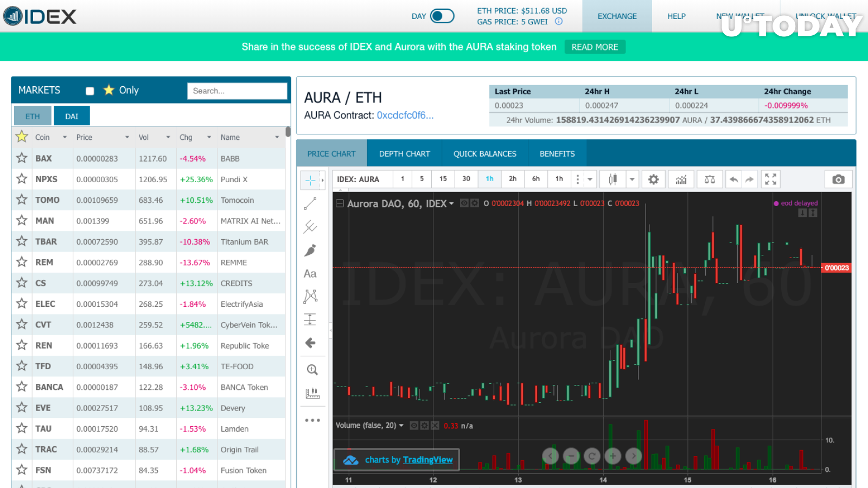This screenshot has height=488, width=868.
Task: Open chart style dropdown arrow
Action: tap(632, 179)
